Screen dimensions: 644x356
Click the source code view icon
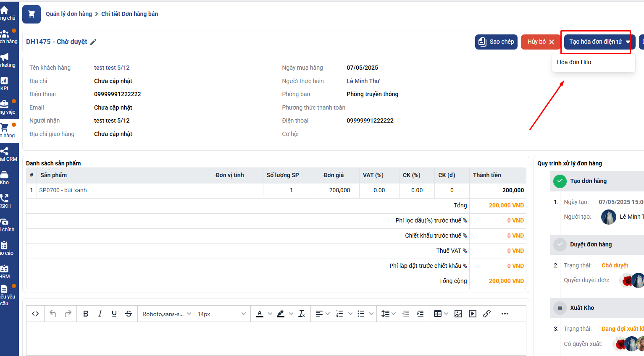coord(35,314)
